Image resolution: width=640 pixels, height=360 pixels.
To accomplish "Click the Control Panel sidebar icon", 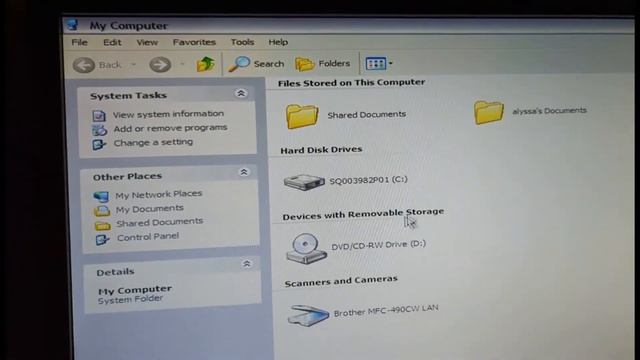I will [102, 240].
